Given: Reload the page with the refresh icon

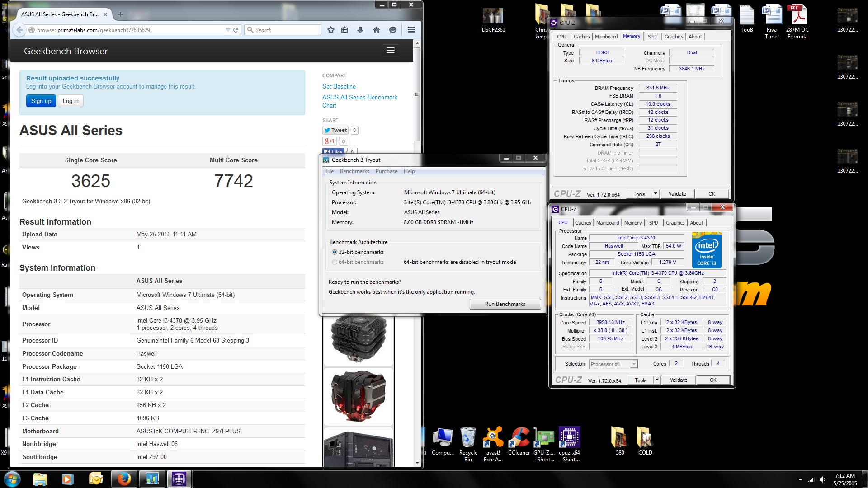Looking at the screenshot, I should (x=236, y=30).
